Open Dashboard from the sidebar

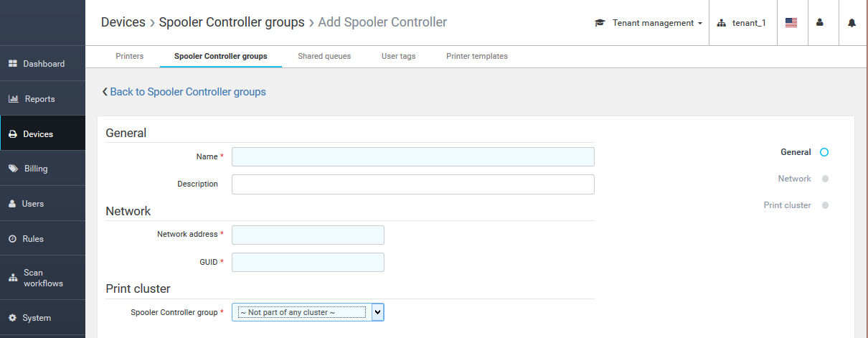pos(43,64)
